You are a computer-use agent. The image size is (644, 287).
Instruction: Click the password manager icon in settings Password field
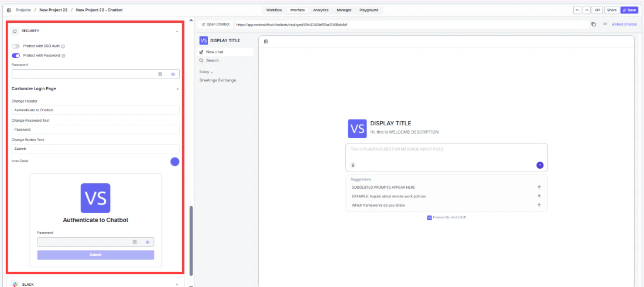160,74
